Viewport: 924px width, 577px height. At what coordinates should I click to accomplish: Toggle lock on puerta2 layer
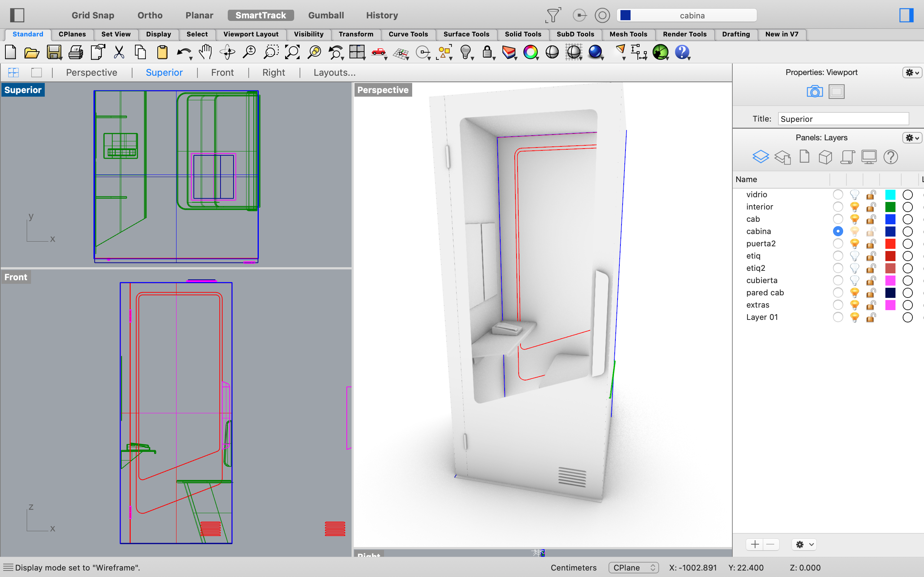[871, 243]
